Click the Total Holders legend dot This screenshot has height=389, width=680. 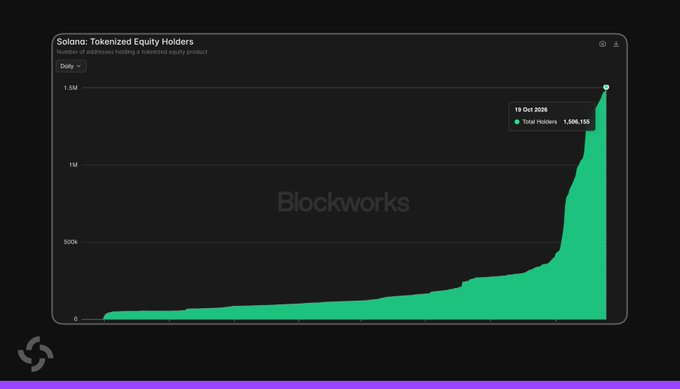click(x=517, y=122)
